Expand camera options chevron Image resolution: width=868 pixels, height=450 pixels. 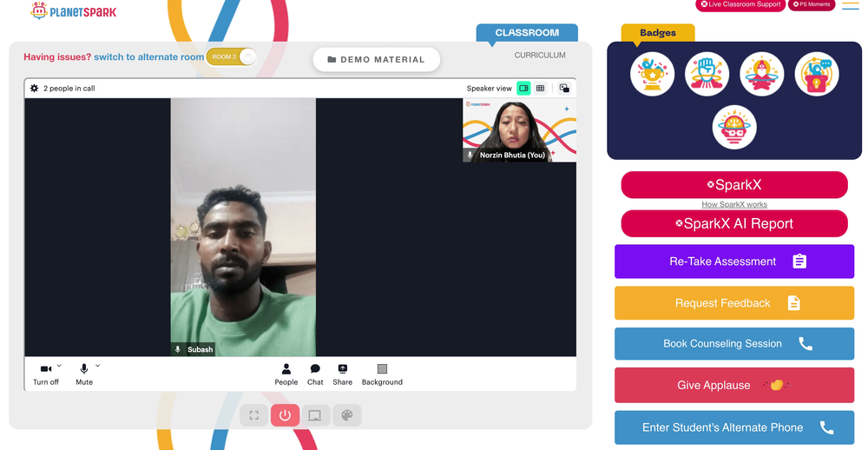(x=59, y=366)
